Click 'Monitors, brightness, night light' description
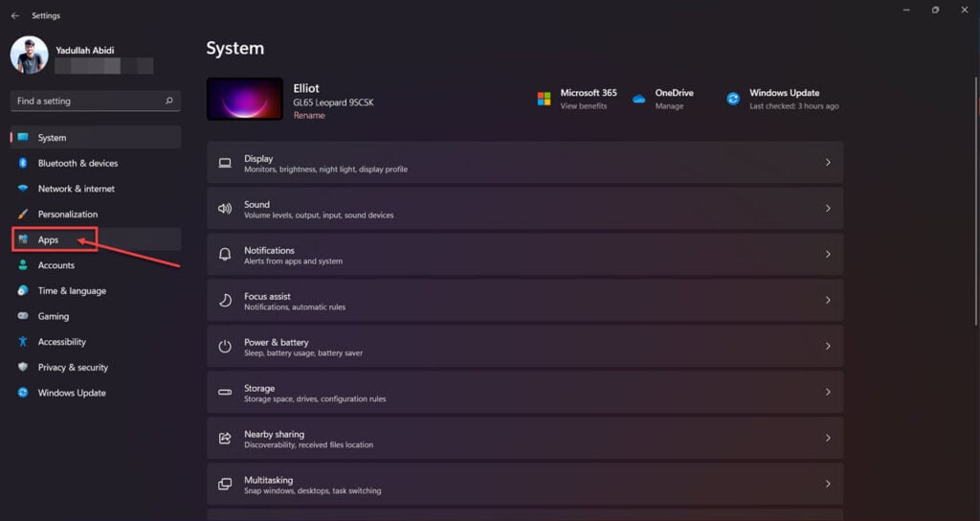This screenshot has width=980, height=521. (325, 170)
